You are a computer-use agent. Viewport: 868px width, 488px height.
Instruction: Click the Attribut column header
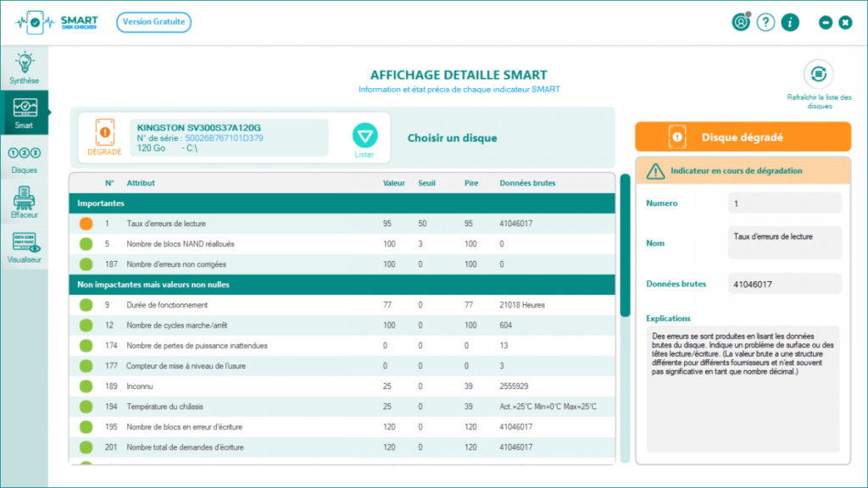click(141, 183)
